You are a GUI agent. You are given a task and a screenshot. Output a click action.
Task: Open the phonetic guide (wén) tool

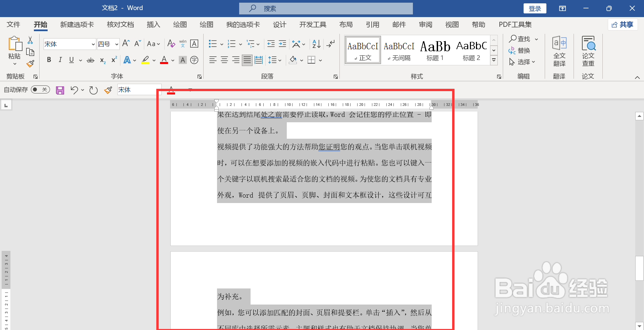183,44
